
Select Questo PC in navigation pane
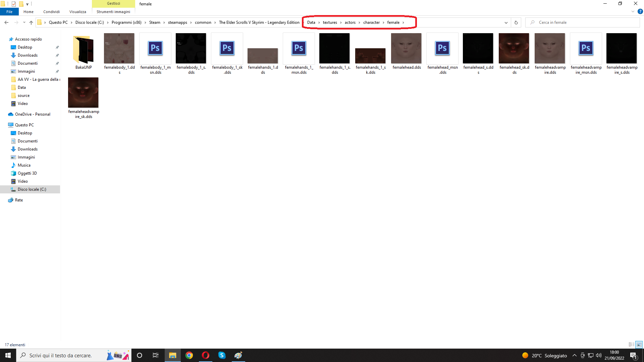click(x=24, y=125)
